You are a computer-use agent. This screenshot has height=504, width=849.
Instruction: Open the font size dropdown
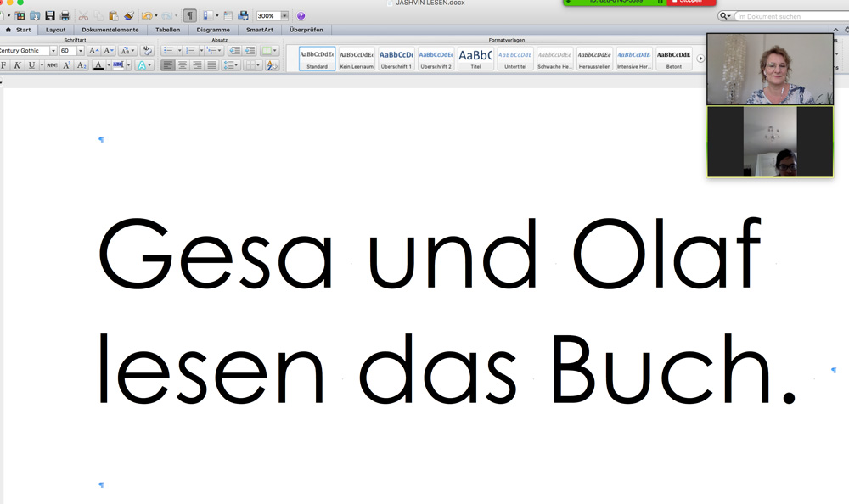80,50
